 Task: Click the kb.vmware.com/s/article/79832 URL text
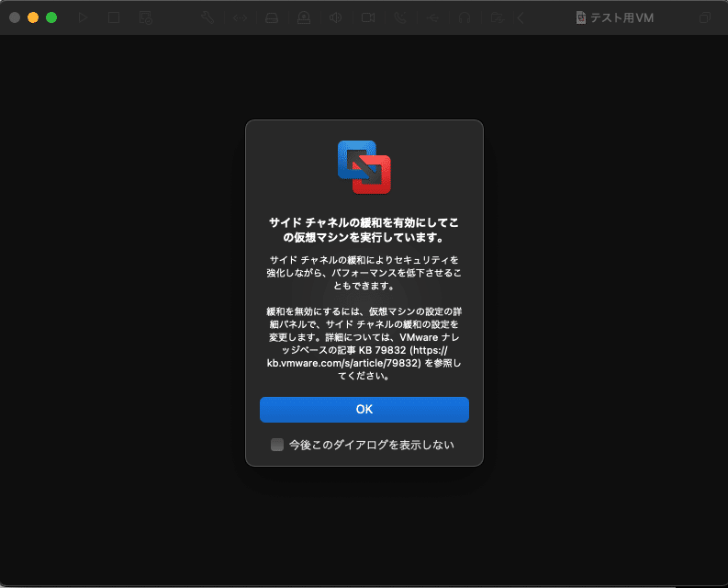click(x=344, y=363)
